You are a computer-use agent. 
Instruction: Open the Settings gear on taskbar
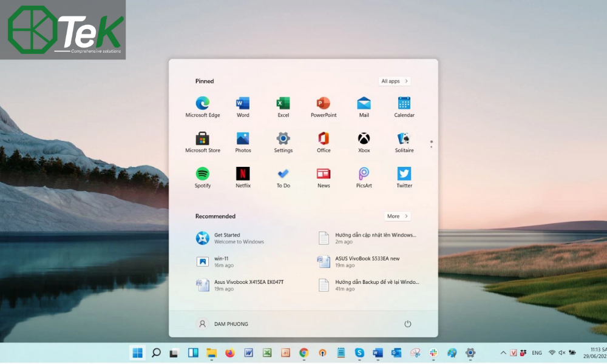[470, 352]
